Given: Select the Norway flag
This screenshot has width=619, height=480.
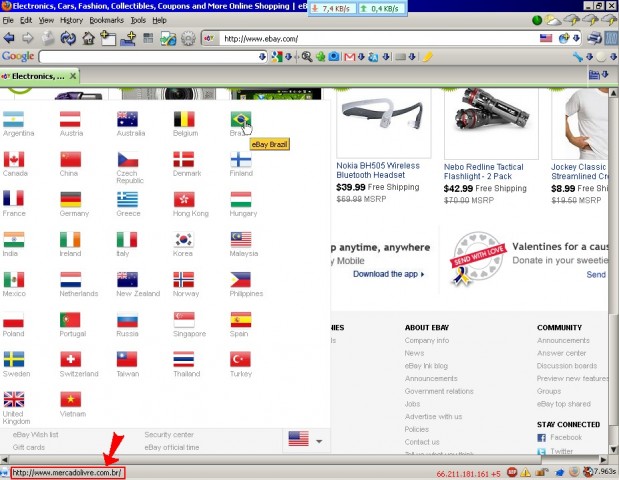Looking at the screenshot, I should click(184, 279).
